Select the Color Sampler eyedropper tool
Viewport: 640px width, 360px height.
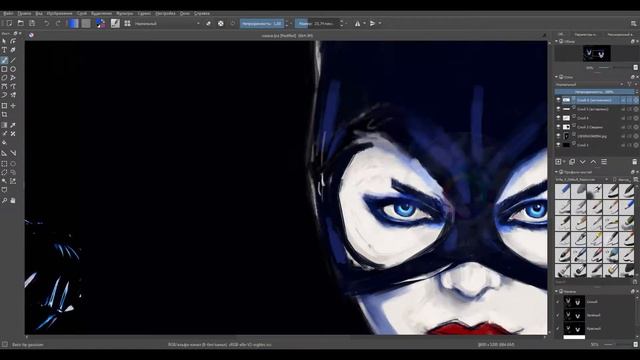pyautogui.click(x=13, y=125)
